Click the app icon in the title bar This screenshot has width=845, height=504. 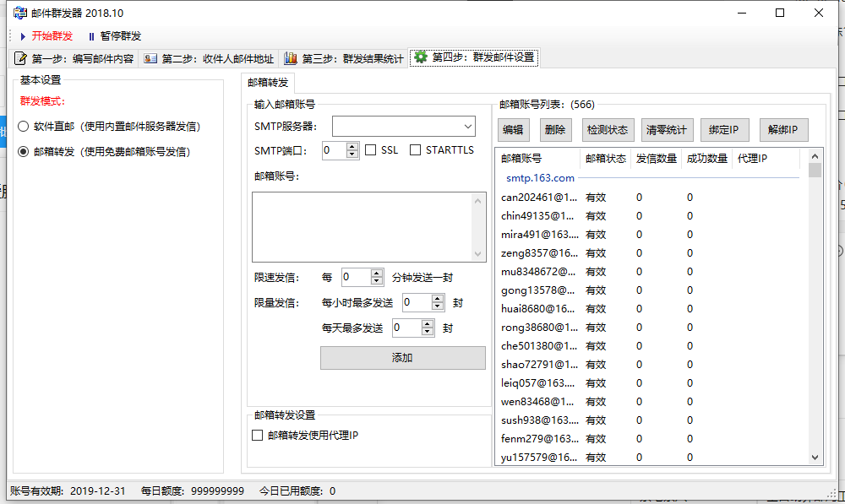pyautogui.click(x=20, y=13)
